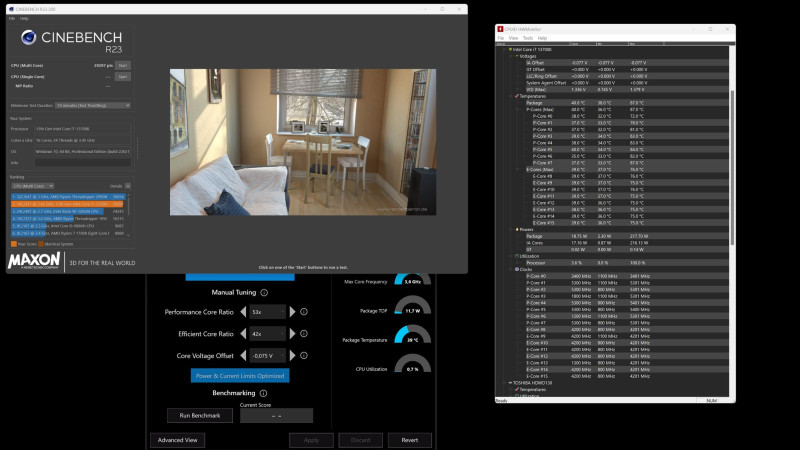Collapse the P-Cores (Max) temperature node
The image size is (800, 450).
tap(519, 109)
